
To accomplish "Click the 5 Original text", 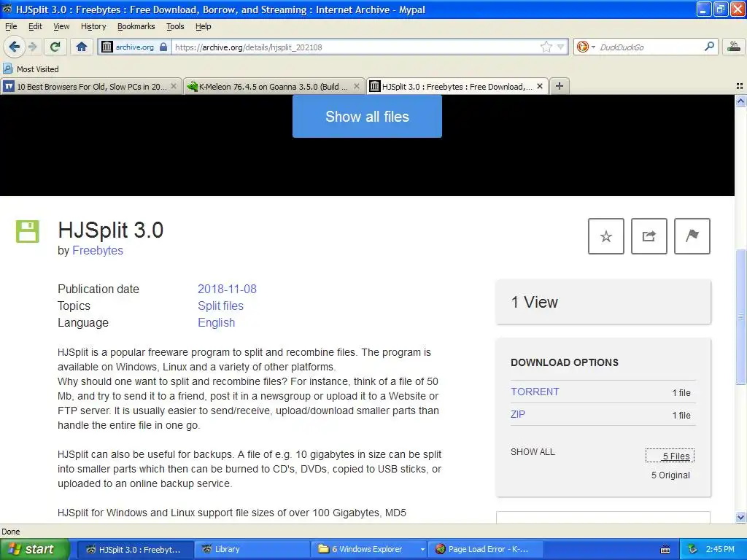I will coord(670,475).
